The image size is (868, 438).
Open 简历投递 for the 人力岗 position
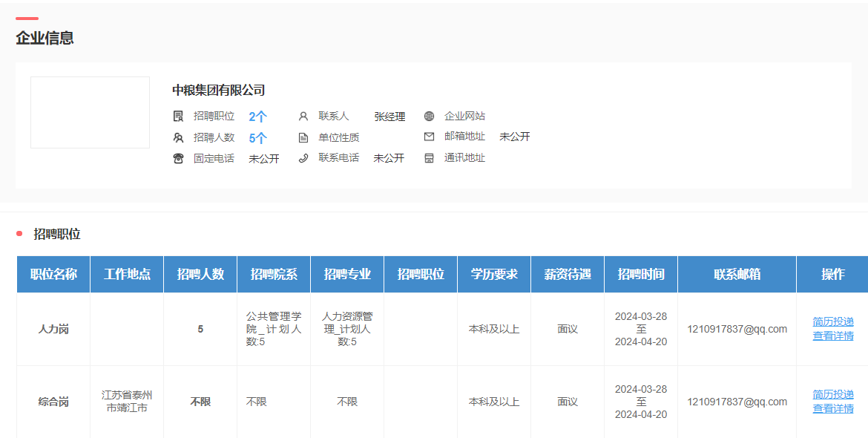(x=832, y=321)
